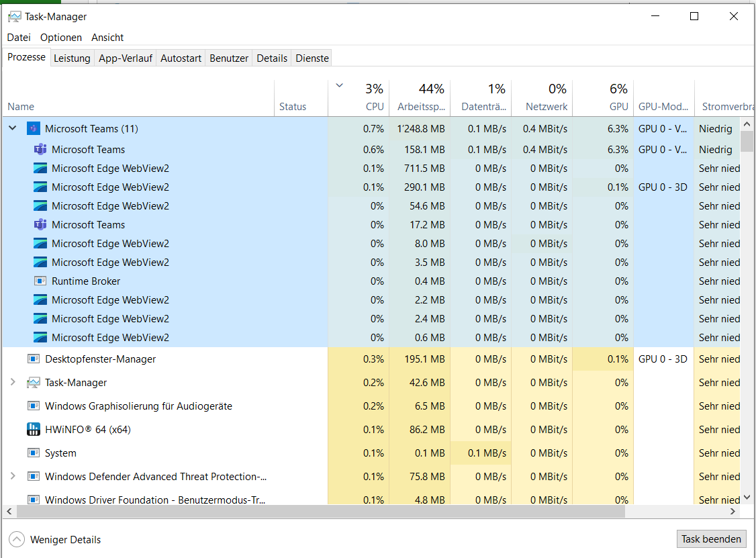Click the Weniger Details label
756x558 pixels.
(66, 540)
